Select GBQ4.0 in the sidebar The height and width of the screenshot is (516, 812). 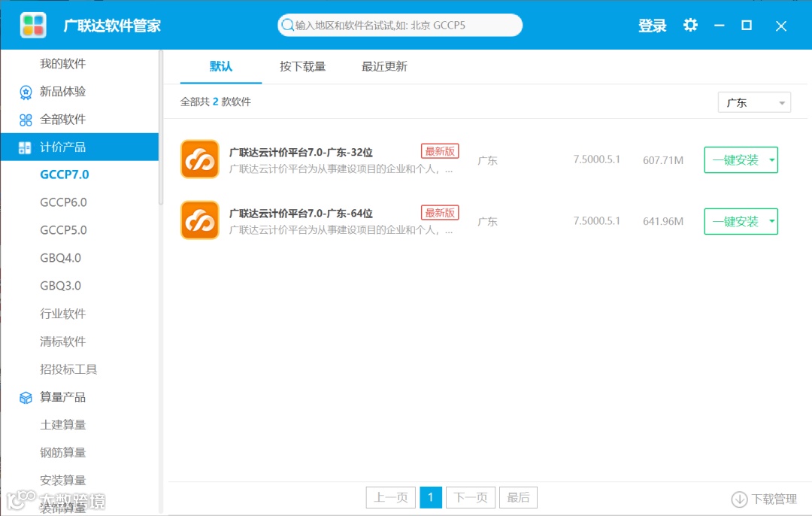[x=61, y=258]
